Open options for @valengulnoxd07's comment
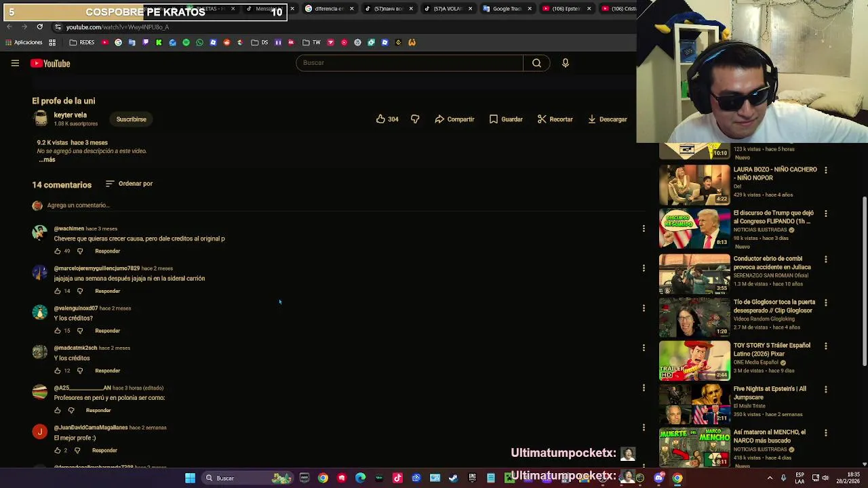The image size is (868, 488). click(644, 308)
